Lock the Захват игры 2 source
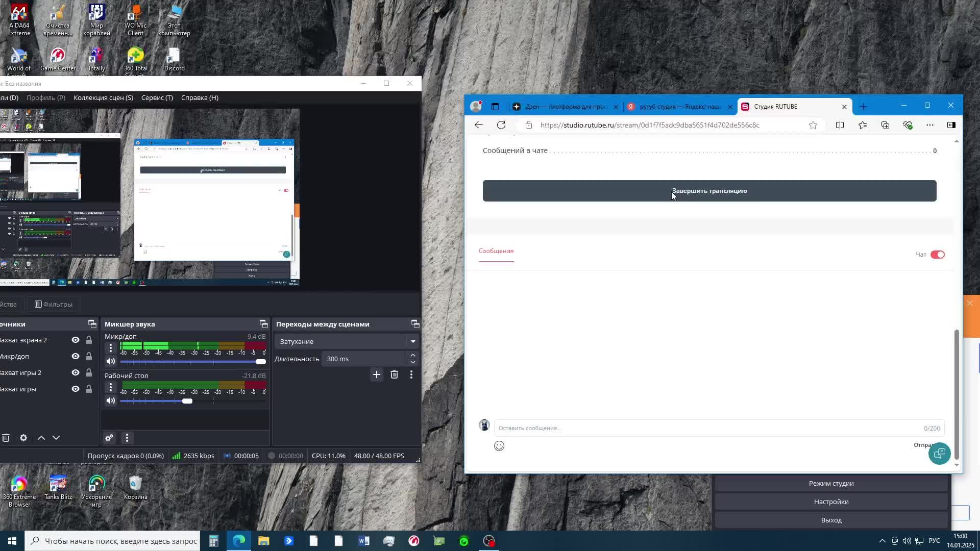The image size is (980, 551). 88,372
